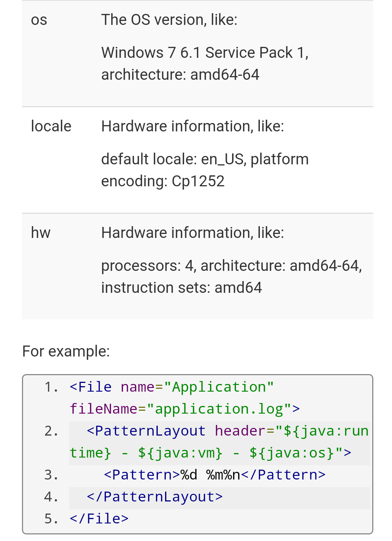Click the "Application" name attribute value
Screen dimensions: 392x541
[219, 387]
